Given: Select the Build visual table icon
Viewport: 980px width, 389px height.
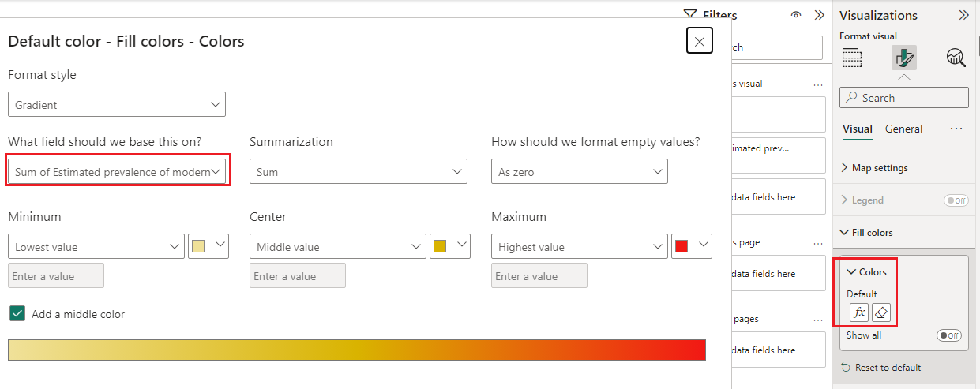Looking at the screenshot, I should (852, 58).
